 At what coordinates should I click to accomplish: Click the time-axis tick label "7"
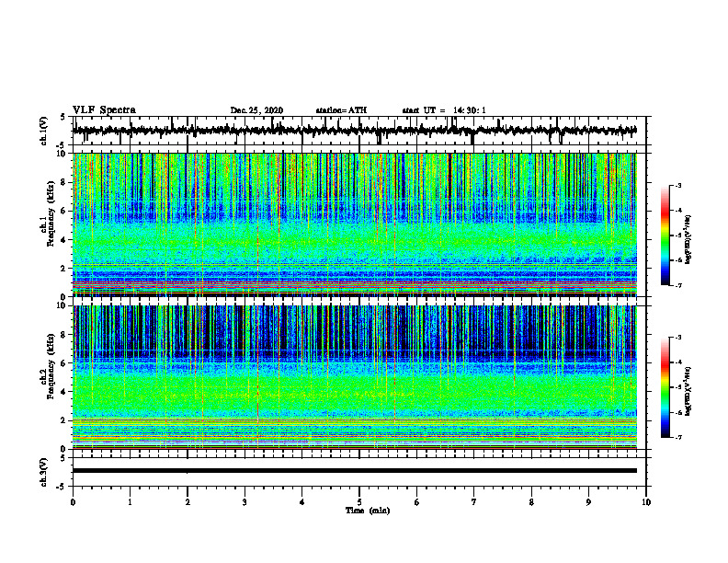474,502
